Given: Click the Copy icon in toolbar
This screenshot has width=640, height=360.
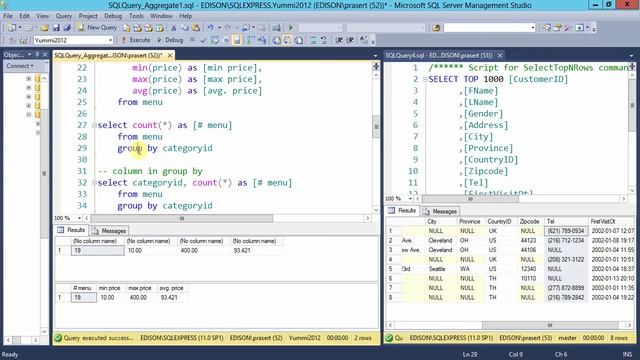Looking at the screenshot, I should point(185,28).
